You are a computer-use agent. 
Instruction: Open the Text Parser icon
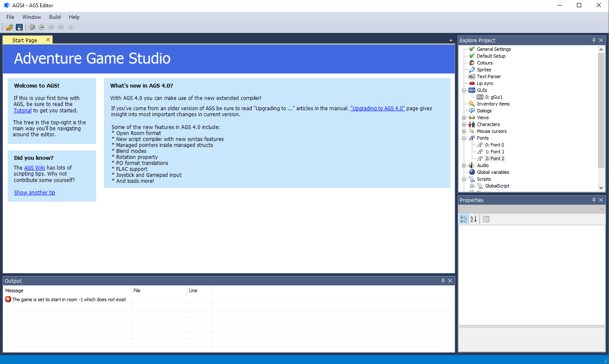(472, 76)
